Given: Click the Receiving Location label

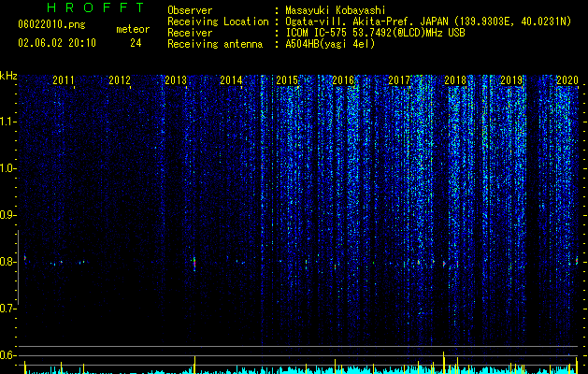Looking at the screenshot, I should point(218,22).
